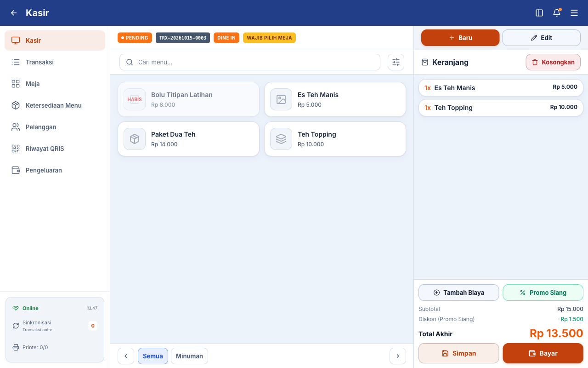Show previous categories with left chevron
The height and width of the screenshot is (368, 588).
pyautogui.click(x=126, y=356)
